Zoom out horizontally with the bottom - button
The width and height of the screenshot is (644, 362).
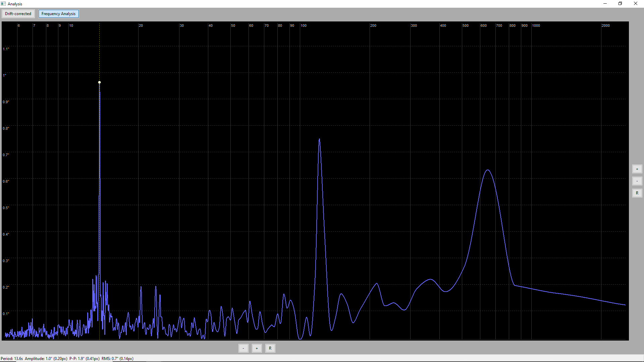pos(244,348)
